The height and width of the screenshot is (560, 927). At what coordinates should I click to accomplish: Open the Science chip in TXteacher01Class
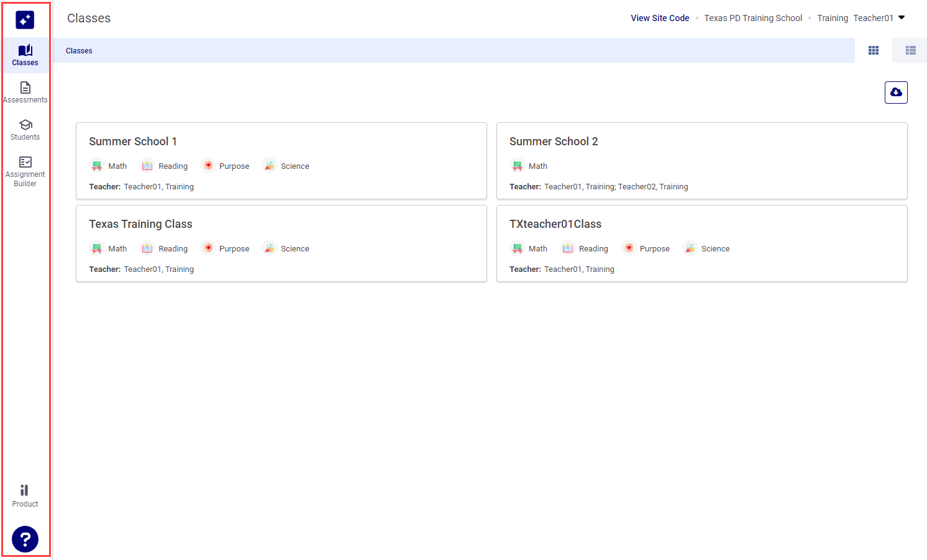[x=706, y=248]
